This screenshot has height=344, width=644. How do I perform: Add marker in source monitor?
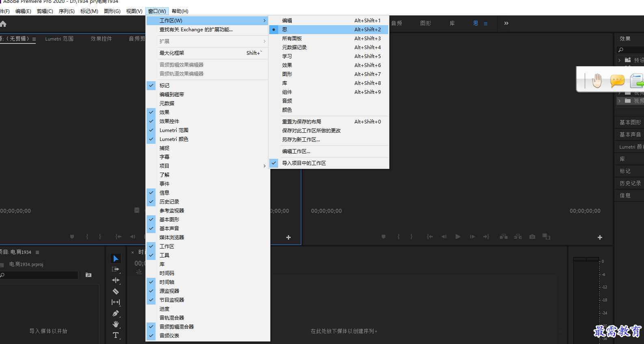(x=72, y=237)
